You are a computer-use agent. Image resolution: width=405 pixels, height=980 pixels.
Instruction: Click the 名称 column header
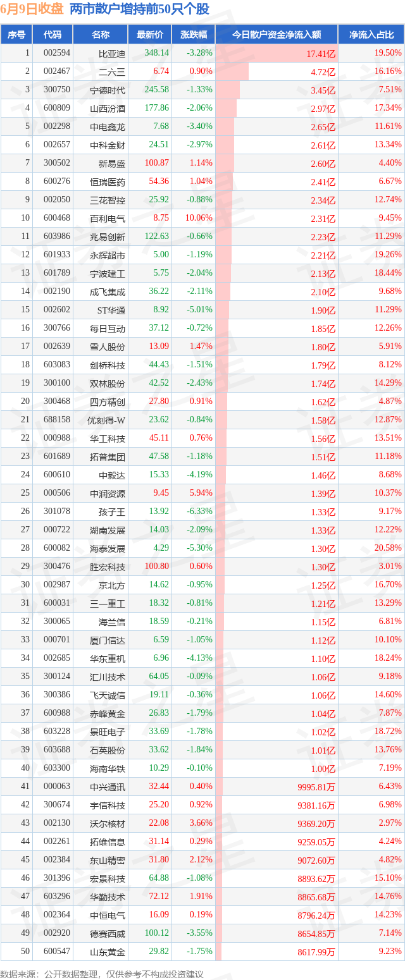click(101, 35)
